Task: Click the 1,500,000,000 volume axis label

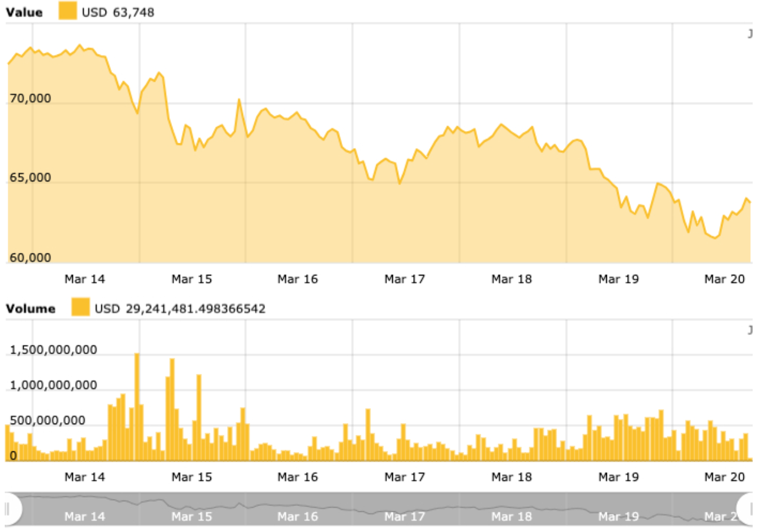Action: click(54, 350)
